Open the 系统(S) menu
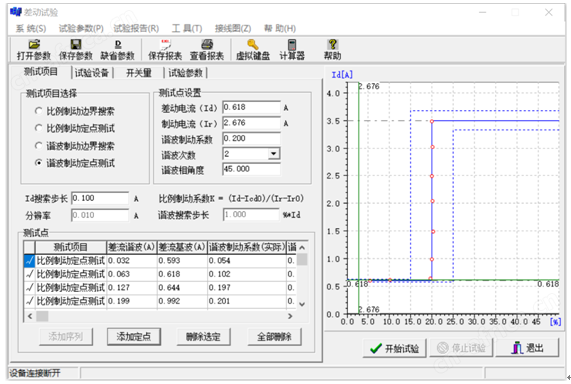The height and width of the screenshot is (384, 571). [x=31, y=28]
